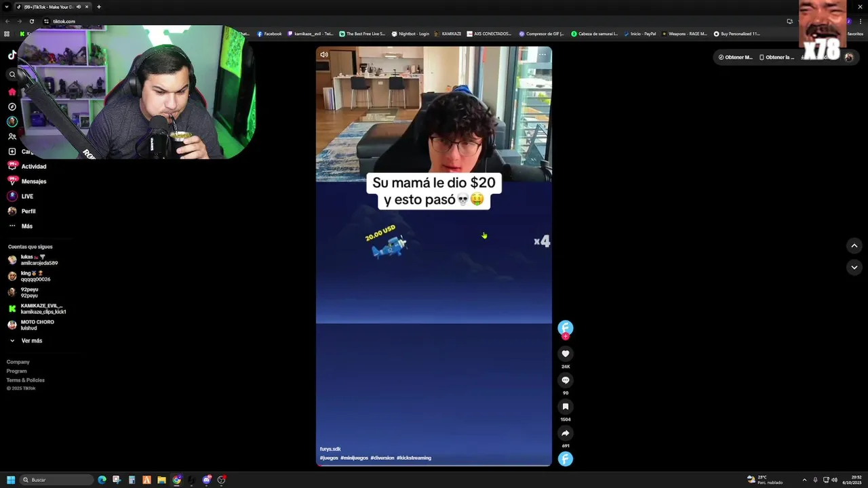Open Chrome from the taskbar
868x488 pixels.
click(x=176, y=480)
